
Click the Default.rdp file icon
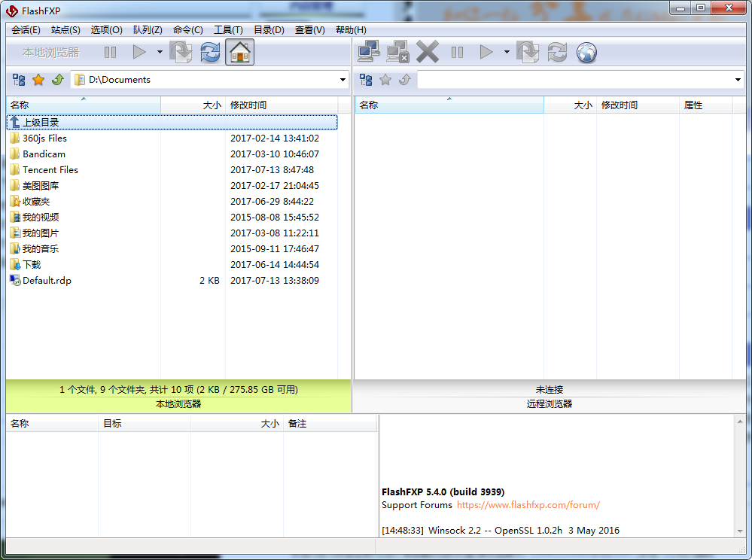15,281
